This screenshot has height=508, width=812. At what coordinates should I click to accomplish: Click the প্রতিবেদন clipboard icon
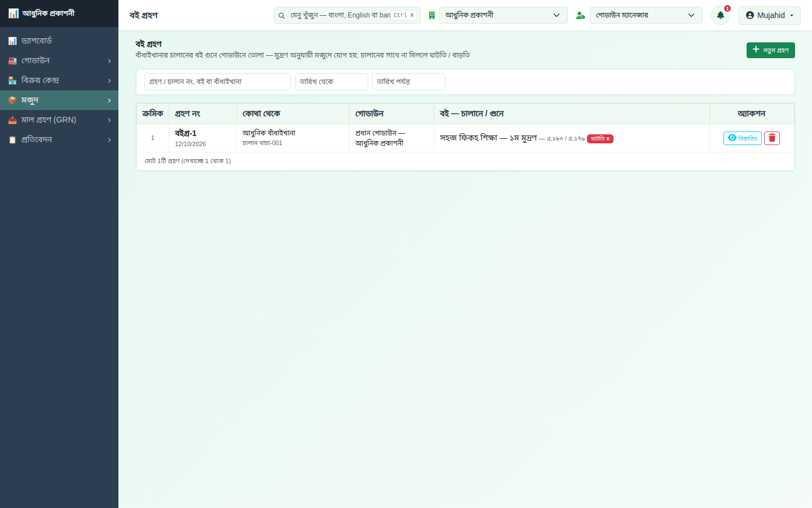click(x=12, y=140)
